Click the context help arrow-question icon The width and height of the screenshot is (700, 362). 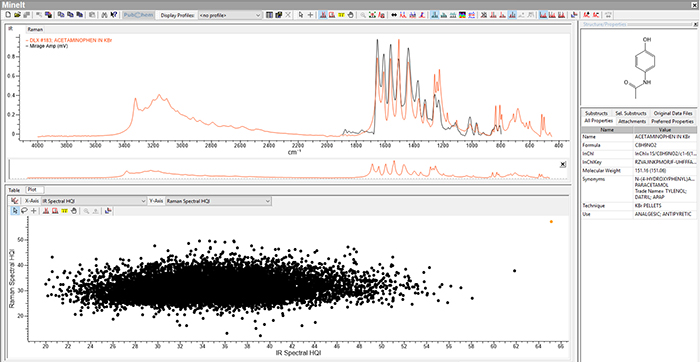tap(114, 15)
